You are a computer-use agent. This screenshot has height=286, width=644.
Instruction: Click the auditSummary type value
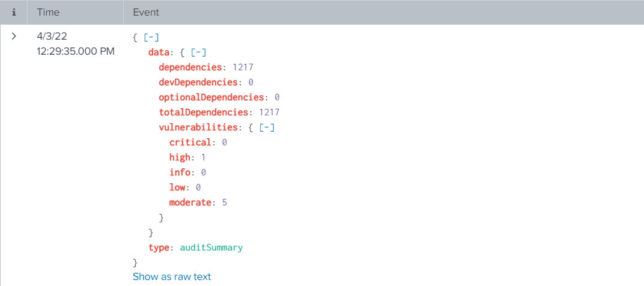tap(211, 248)
